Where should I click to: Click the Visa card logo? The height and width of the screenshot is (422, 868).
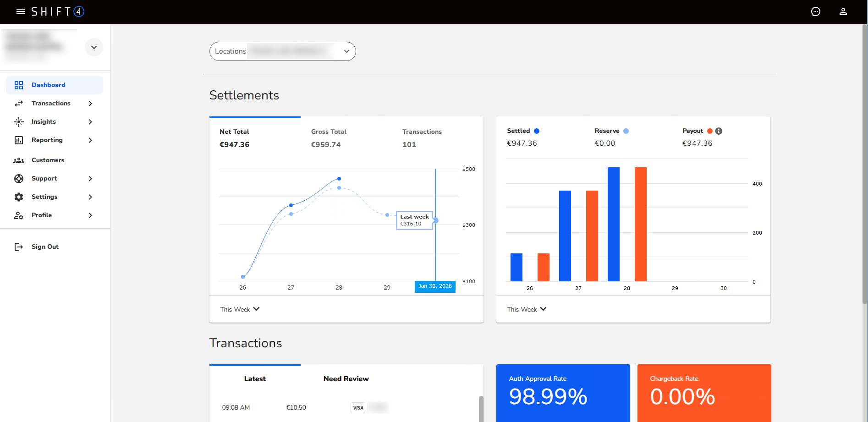click(358, 408)
